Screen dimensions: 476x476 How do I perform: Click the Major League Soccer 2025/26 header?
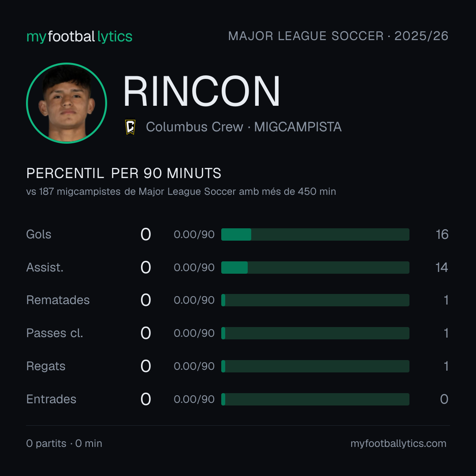click(x=338, y=36)
